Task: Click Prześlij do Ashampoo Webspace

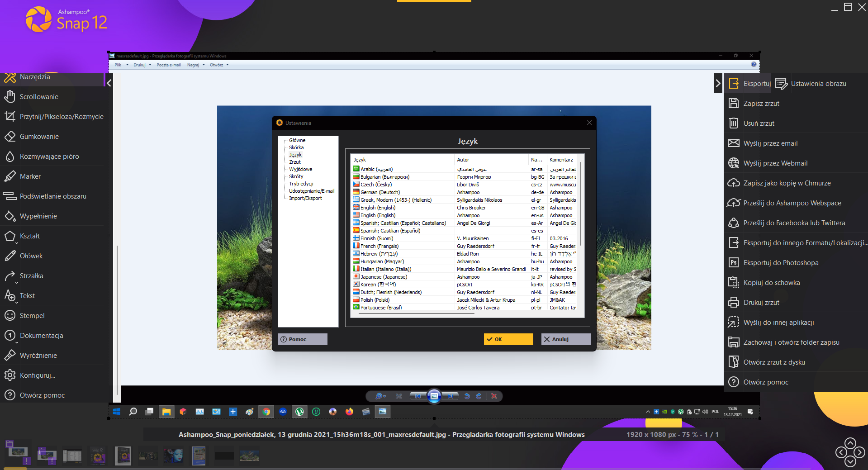Action: tap(796, 203)
